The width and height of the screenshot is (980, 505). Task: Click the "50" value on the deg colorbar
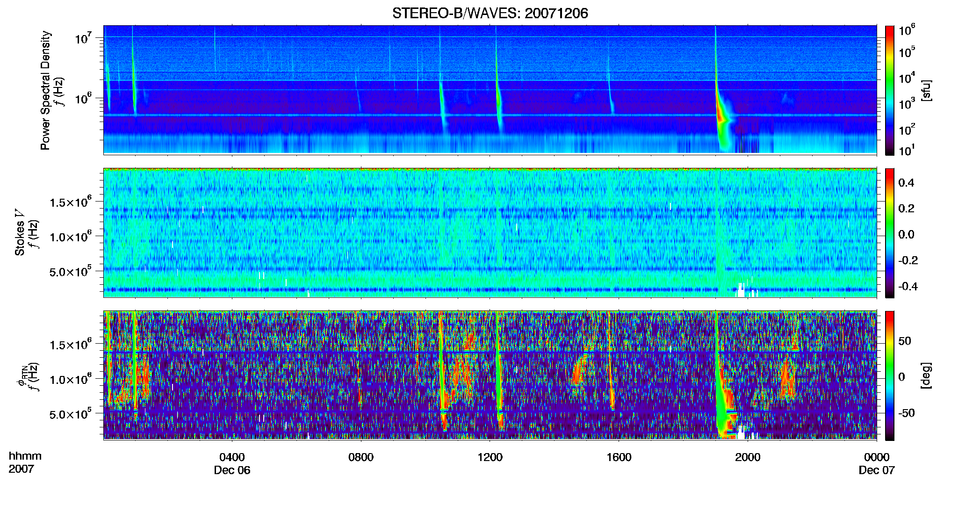[x=905, y=341]
